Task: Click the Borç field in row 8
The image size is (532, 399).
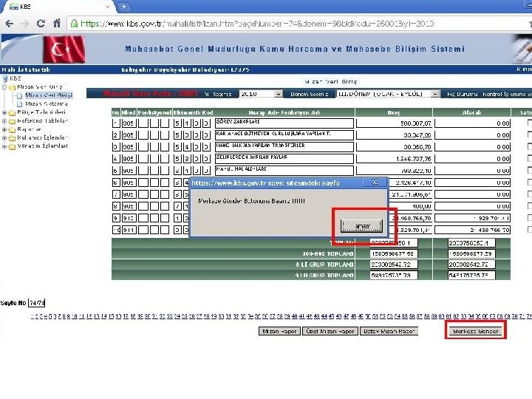Action: [411, 206]
